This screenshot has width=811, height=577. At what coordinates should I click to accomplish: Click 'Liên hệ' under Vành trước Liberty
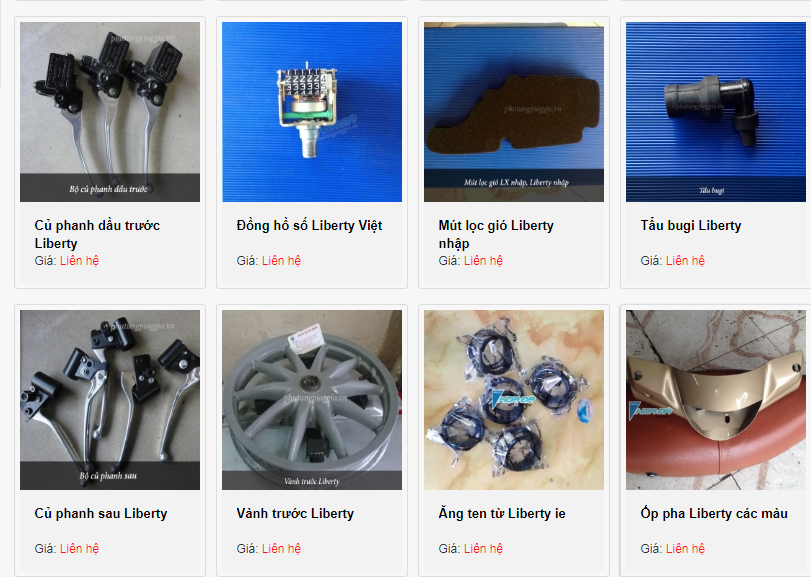click(x=281, y=549)
